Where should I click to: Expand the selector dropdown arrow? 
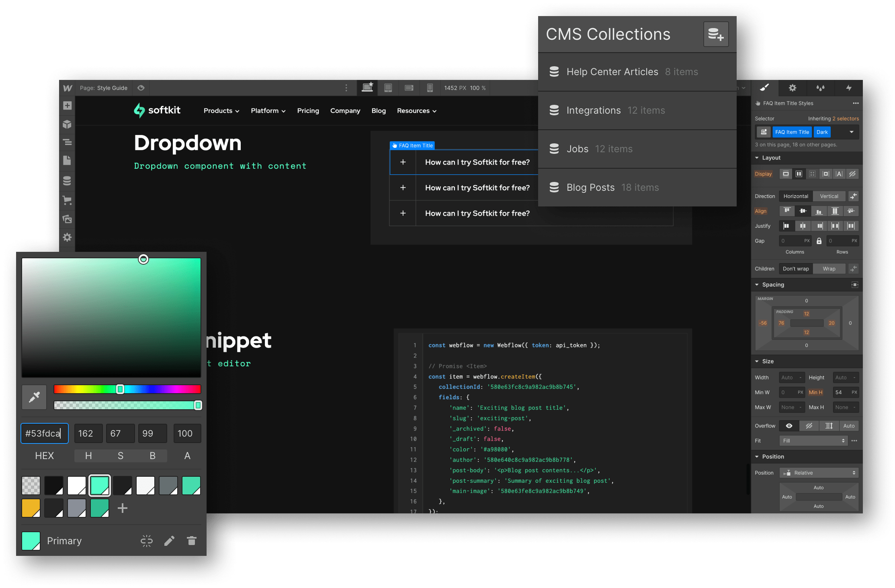851,132
